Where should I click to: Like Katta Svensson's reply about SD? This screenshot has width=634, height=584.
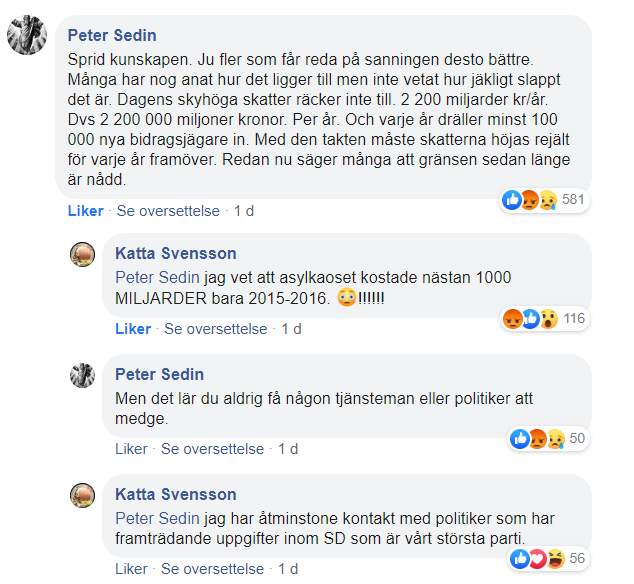(x=131, y=569)
